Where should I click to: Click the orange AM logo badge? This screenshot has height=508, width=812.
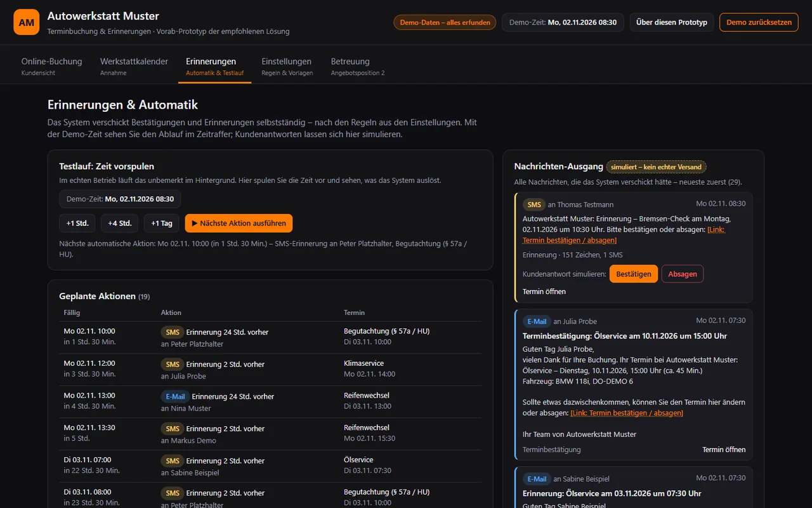(27, 22)
